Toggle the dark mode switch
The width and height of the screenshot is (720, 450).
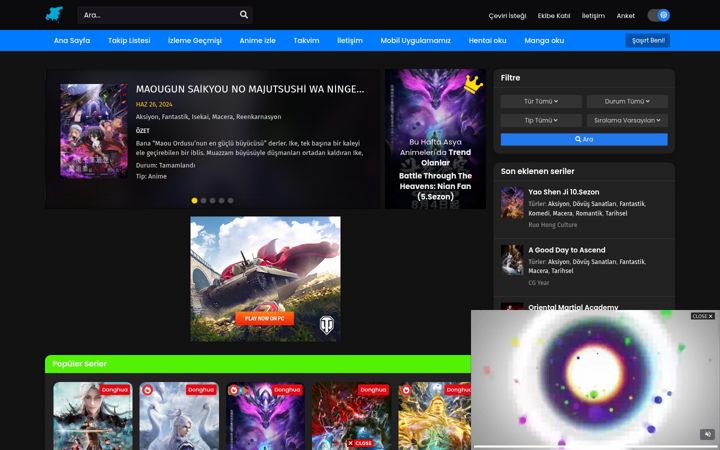click(658, 15)
